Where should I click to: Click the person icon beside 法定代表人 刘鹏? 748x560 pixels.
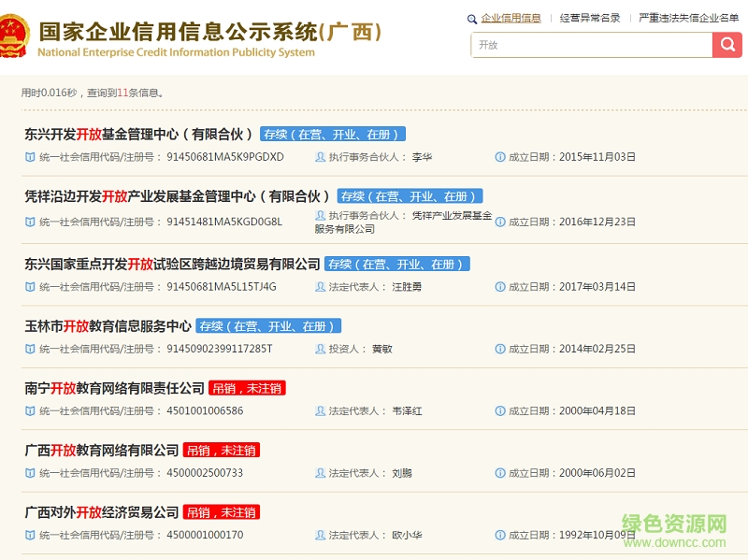[x=320, y=473]
